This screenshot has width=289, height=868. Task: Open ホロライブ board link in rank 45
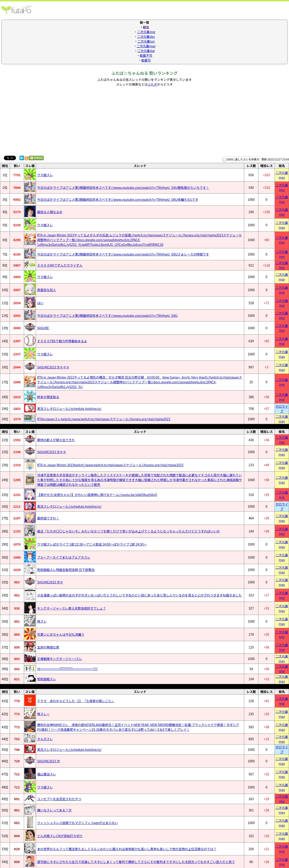282,750
